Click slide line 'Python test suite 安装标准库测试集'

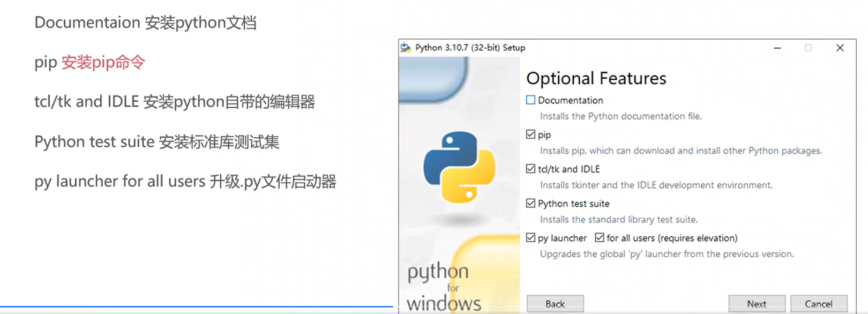tap(157, 142)
